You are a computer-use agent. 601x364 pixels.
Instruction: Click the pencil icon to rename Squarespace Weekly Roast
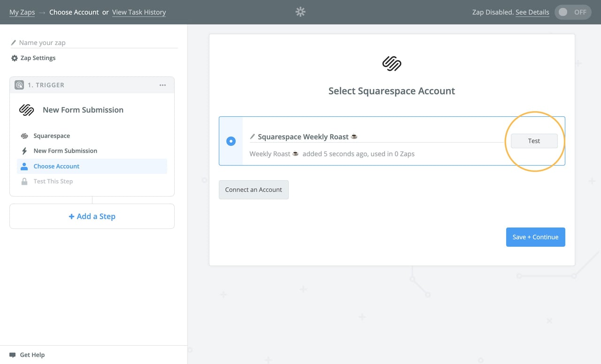pos(253,136)
